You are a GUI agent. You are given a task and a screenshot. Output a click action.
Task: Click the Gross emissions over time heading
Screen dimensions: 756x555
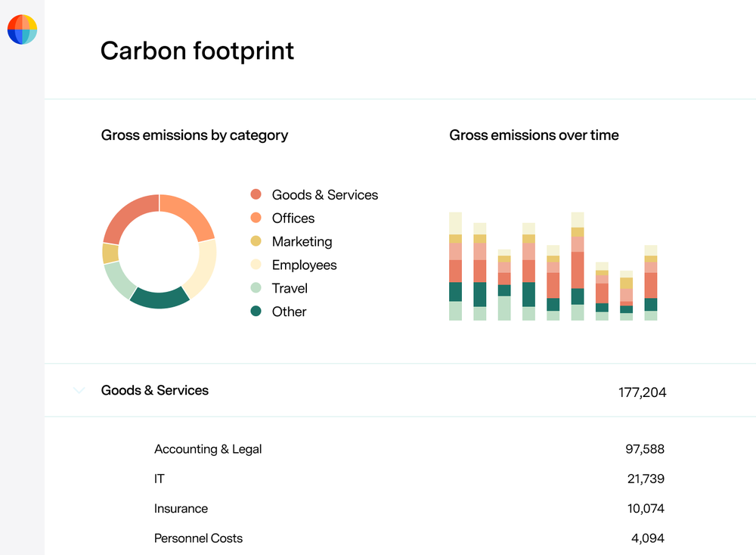pos(534,135)
